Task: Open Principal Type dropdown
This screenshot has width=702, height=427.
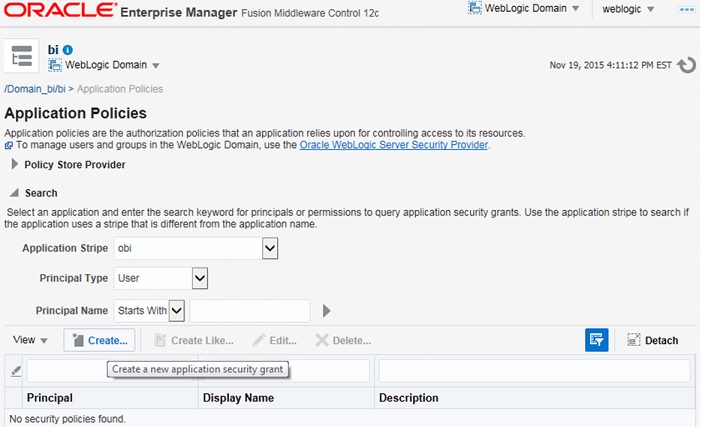Action: (200, 278)
